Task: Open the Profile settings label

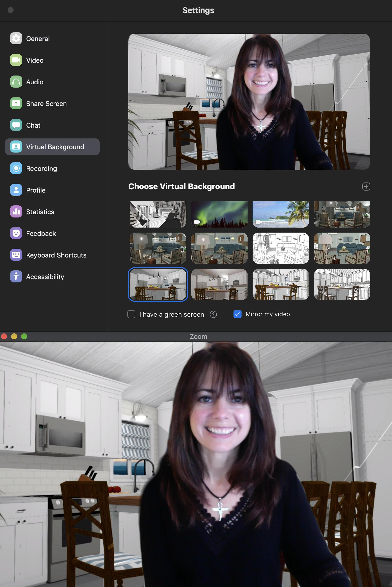Action: coord(36,190)
